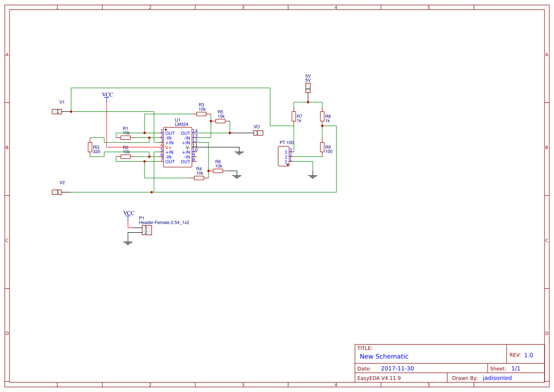Click the jadisonled author name
Screen dimensions: 554x392
click(497, 378)
